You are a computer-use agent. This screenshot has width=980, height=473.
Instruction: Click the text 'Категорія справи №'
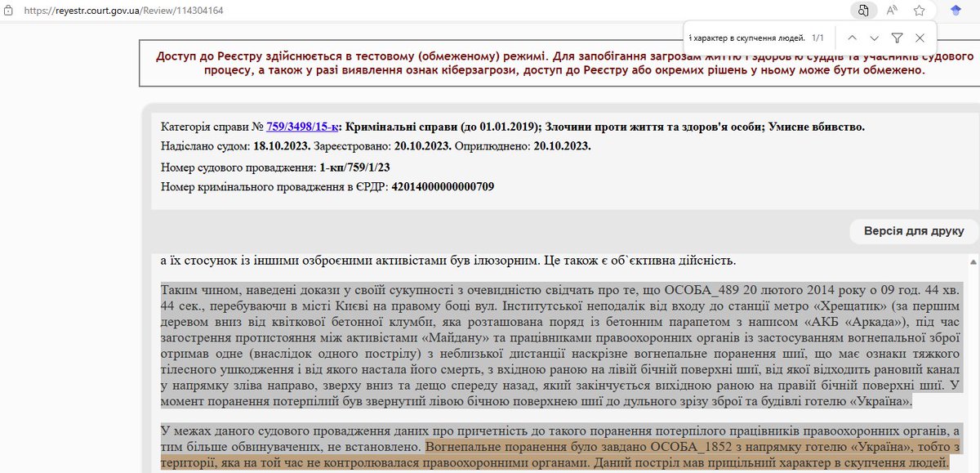pos(212,127)
